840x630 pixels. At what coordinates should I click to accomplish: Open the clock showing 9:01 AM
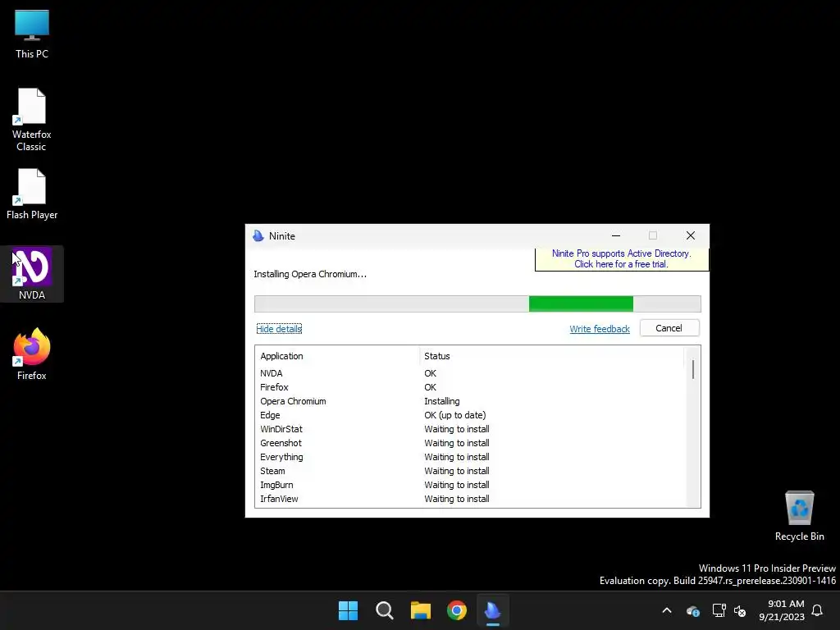point(782,610)
